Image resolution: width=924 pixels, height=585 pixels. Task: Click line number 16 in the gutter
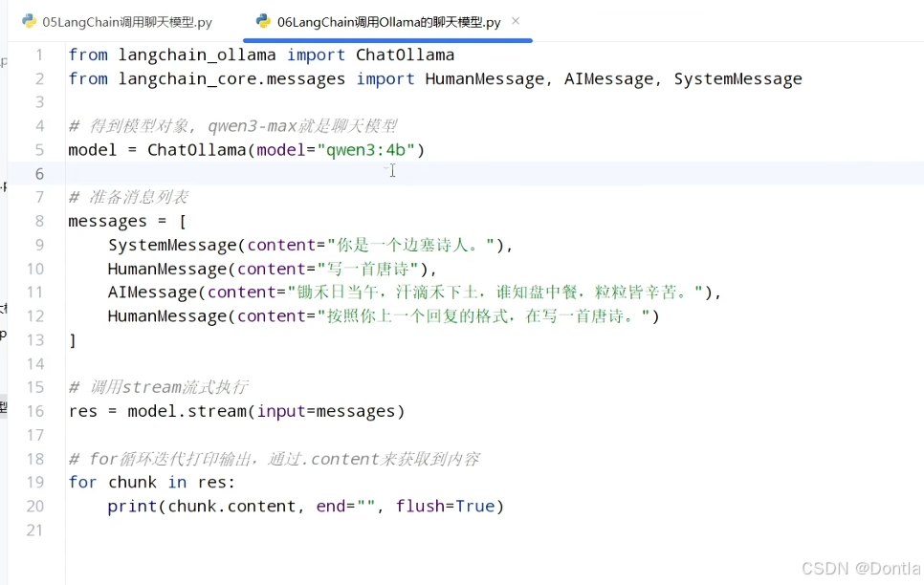click(x=35, y=411)
